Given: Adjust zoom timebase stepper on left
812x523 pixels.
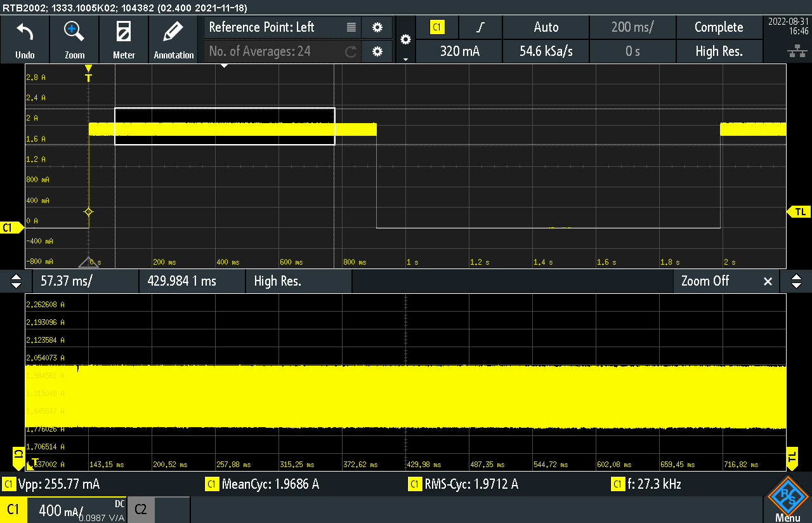Looking at the screenshot, I should tap(16, 281).
